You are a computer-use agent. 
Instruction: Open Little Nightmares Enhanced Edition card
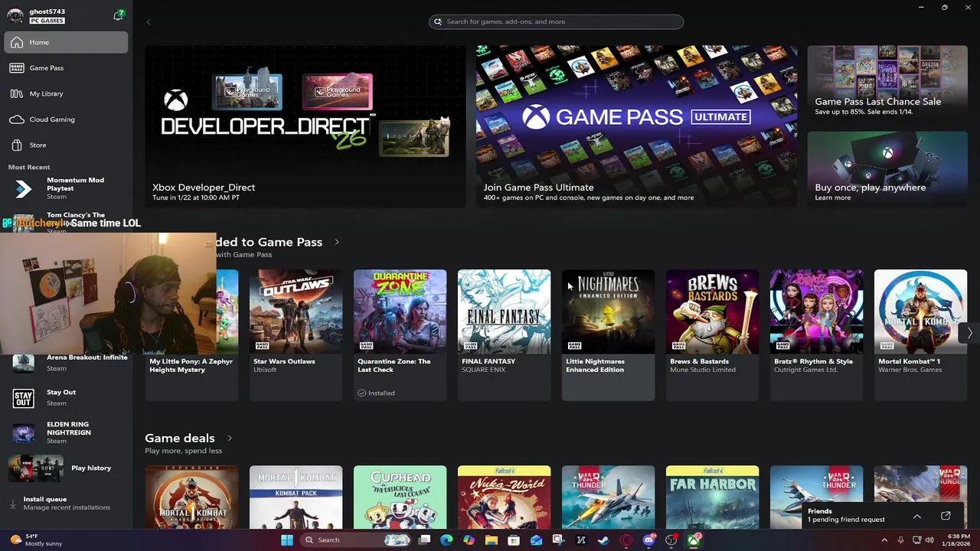pos(608,334)
